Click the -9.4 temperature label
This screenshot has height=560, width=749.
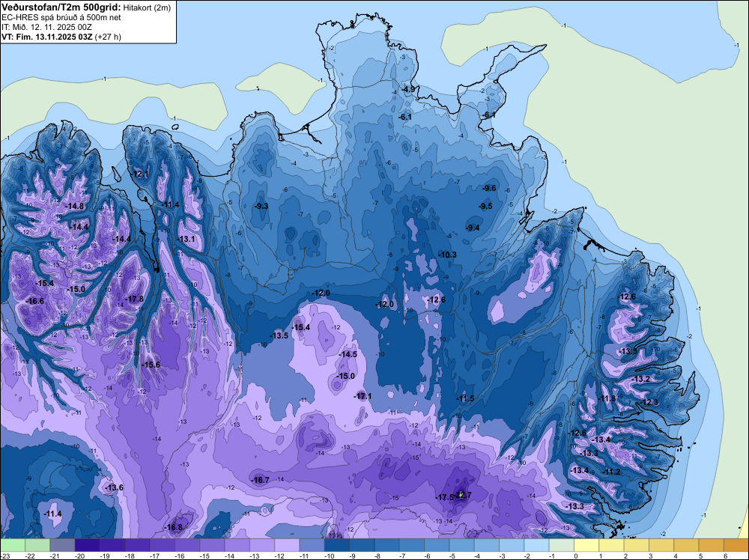point(473,228)
